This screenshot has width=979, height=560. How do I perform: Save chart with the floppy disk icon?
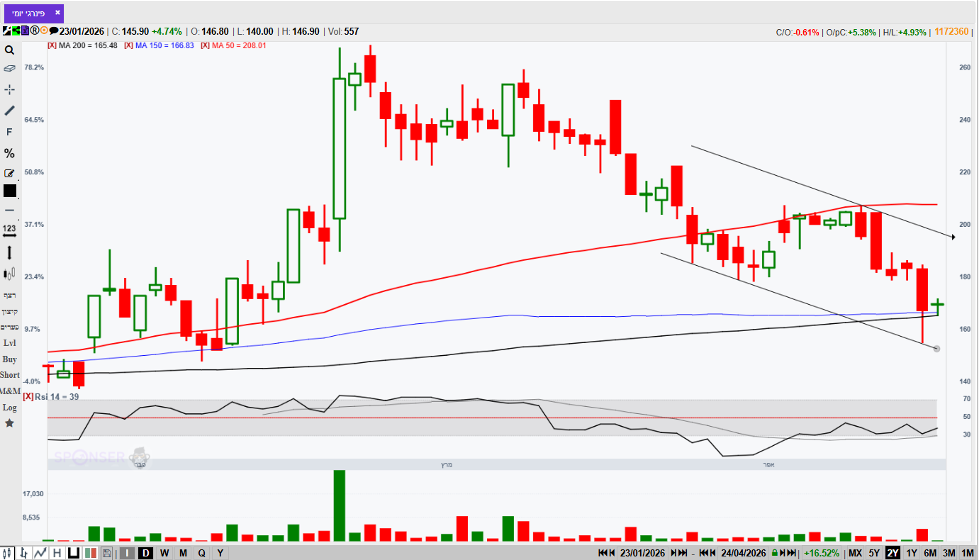pos(107,553)
